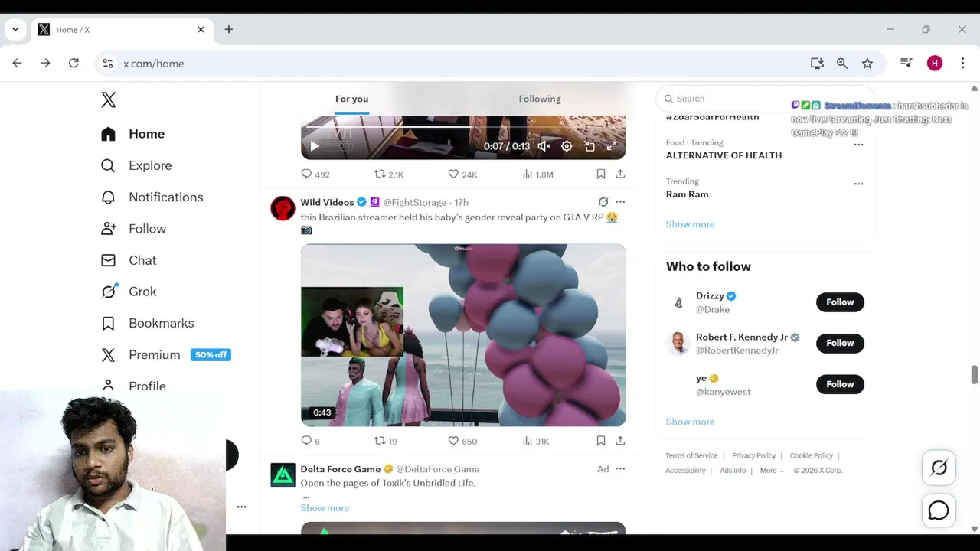Follow Robert F. Kennedy Jr

[840, 343]
